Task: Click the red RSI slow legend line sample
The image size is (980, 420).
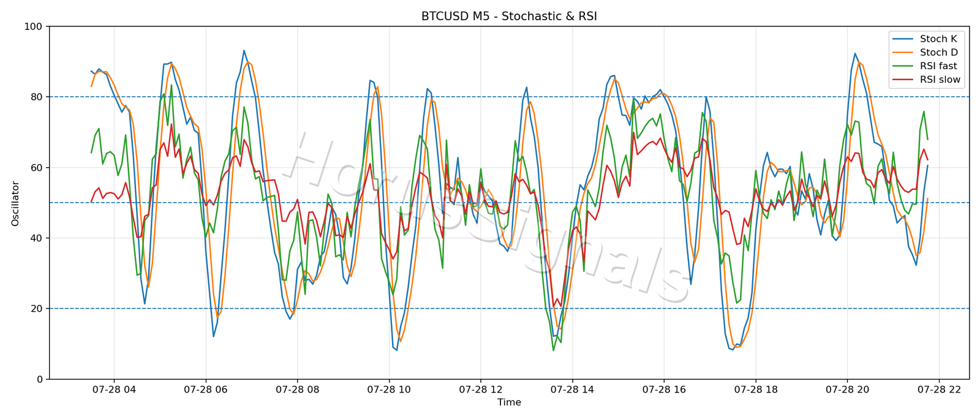Action: pos(903,80)
